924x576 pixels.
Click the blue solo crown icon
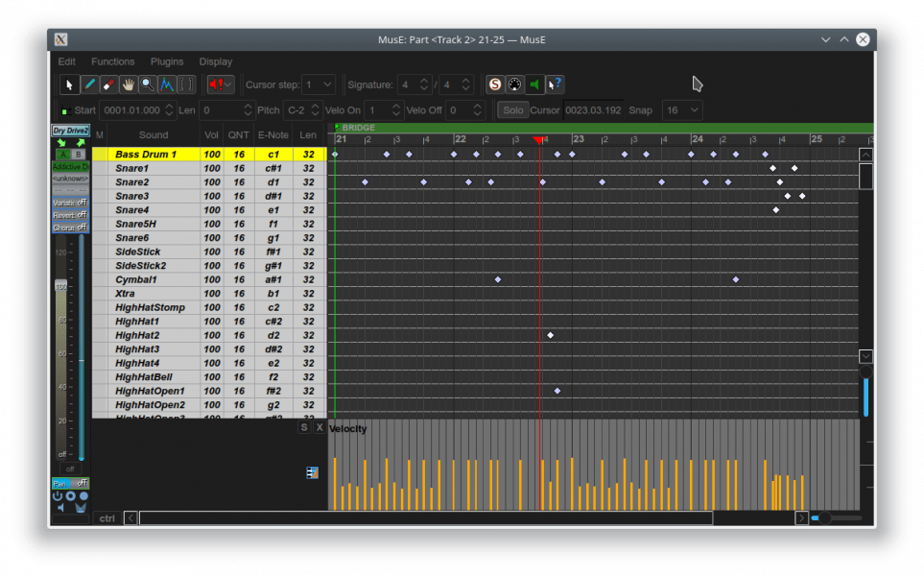[81, 508]
